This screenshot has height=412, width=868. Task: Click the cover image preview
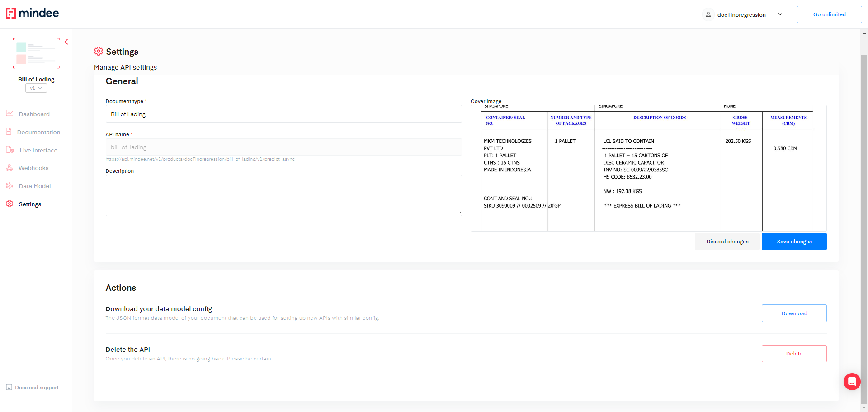pyautogui.click(x=648, y=168)
